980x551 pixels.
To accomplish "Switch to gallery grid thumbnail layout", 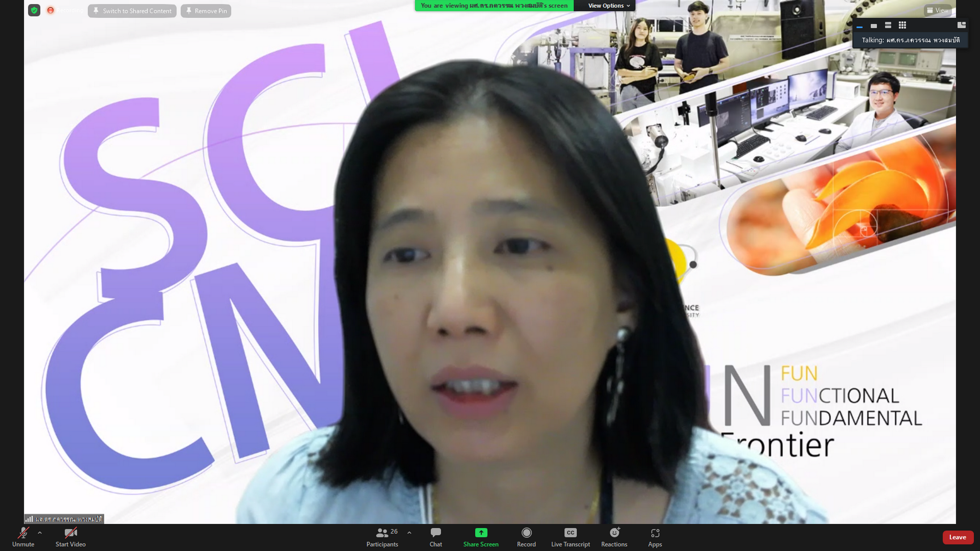I will 902,25.
